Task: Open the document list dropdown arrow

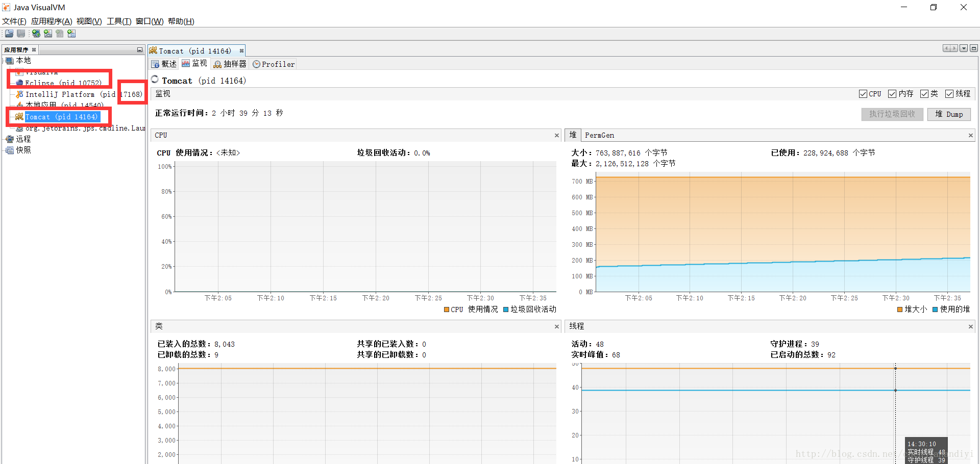Action: (x=964, y=48)
